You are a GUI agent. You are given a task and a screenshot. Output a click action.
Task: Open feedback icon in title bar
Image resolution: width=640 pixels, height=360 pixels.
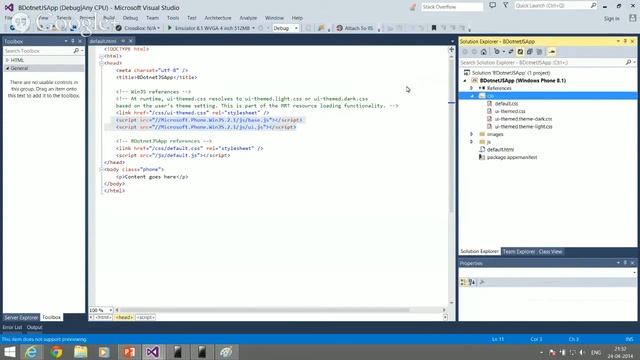pos(493,6)
